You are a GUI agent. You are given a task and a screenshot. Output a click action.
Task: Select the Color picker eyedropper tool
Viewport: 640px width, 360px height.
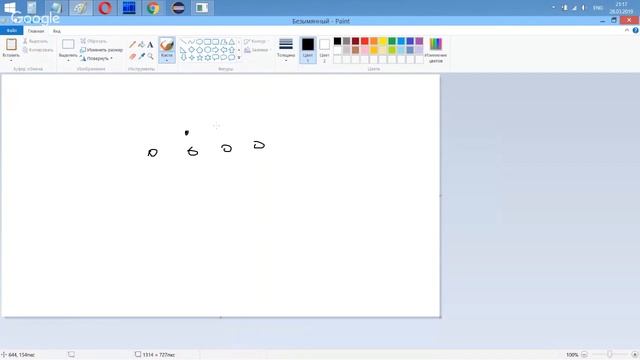coord(141,56)
